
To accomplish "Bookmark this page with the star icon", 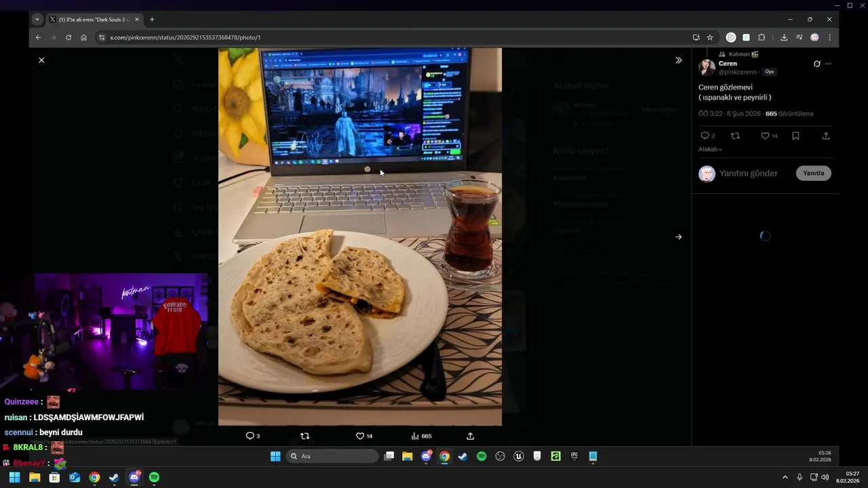I will pos(710,37).
